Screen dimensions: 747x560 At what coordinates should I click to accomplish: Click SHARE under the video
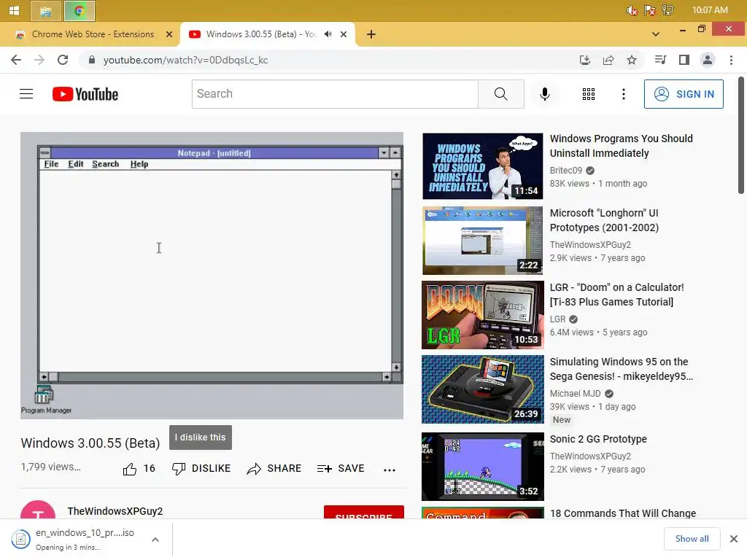tap(274, 469)
